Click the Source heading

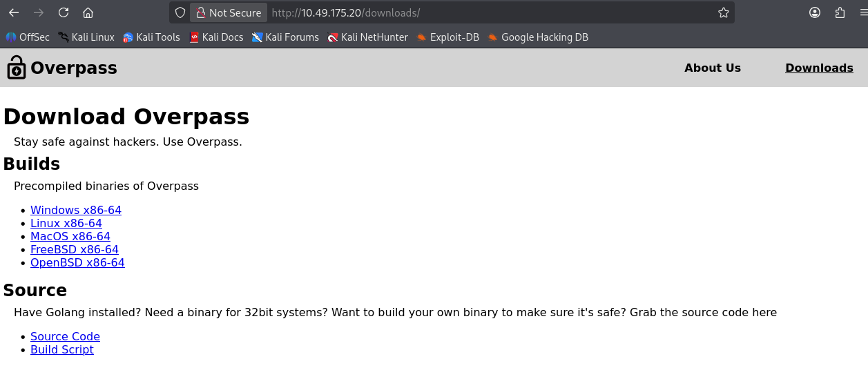(35, 290)
